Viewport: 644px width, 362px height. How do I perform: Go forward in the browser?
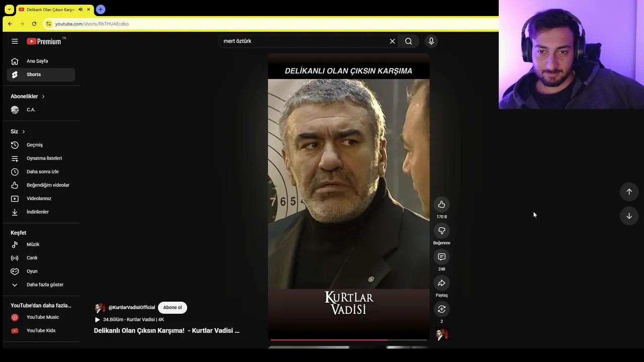click(22, 24)
